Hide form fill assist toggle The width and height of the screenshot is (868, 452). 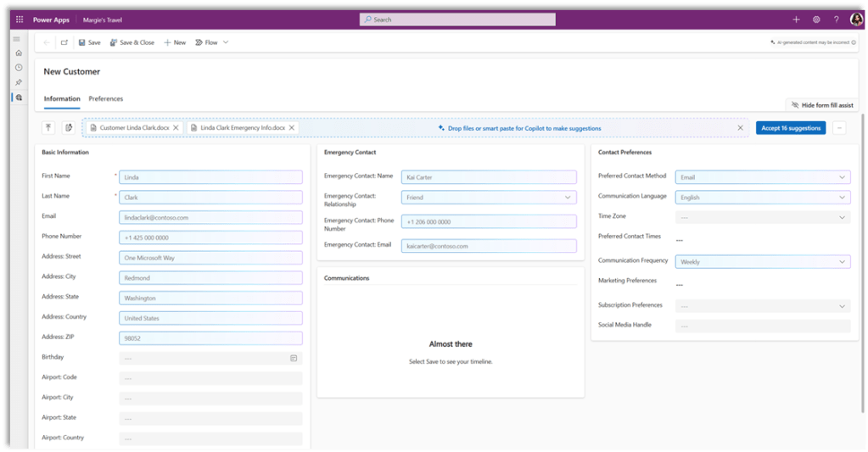[818, 105]
